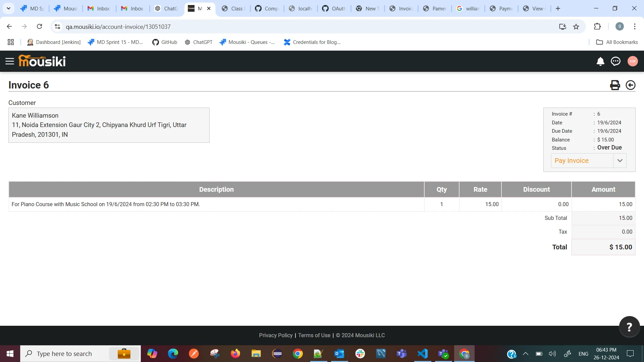The width and height of the screenshot is (644, 362).
Task: Open the tab search chevron dropdown
Action: coord(8,8)
